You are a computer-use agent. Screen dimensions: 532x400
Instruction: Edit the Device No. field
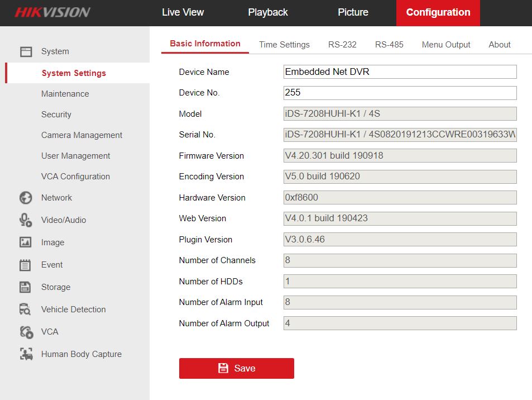point(400,93)
